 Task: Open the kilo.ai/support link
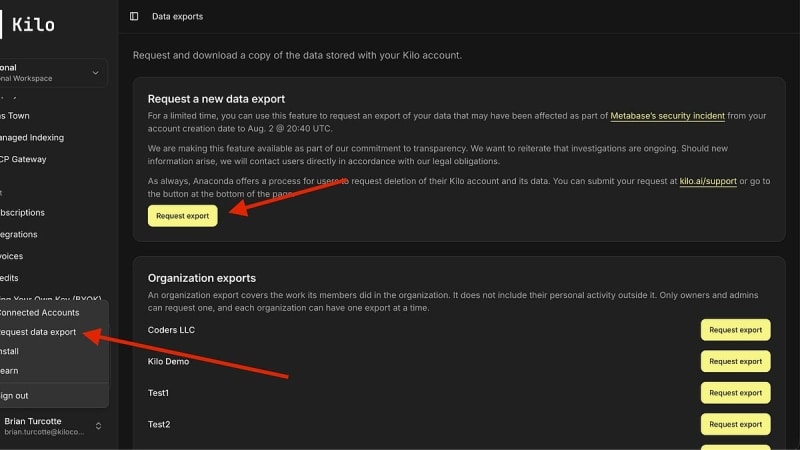point(708,181)
